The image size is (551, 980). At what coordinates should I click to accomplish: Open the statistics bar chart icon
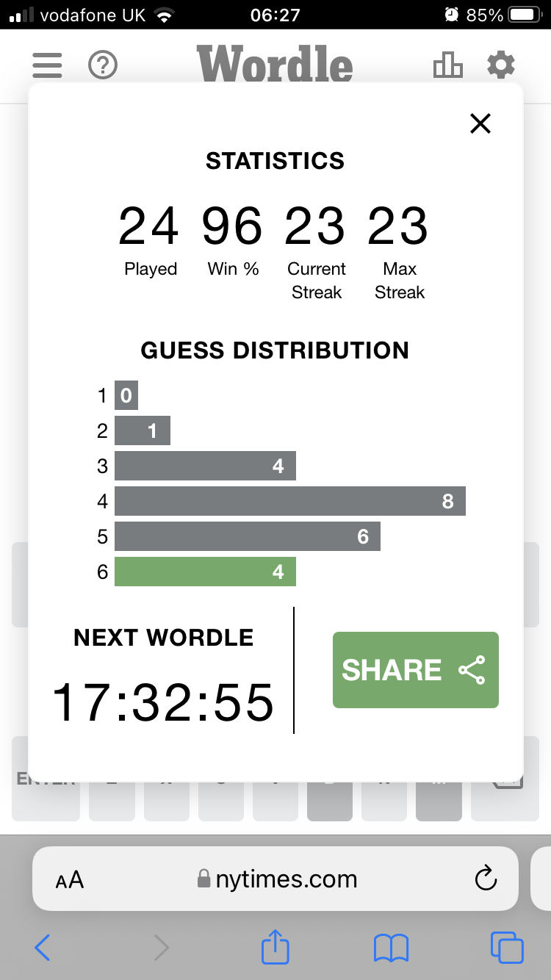(448, 65)
